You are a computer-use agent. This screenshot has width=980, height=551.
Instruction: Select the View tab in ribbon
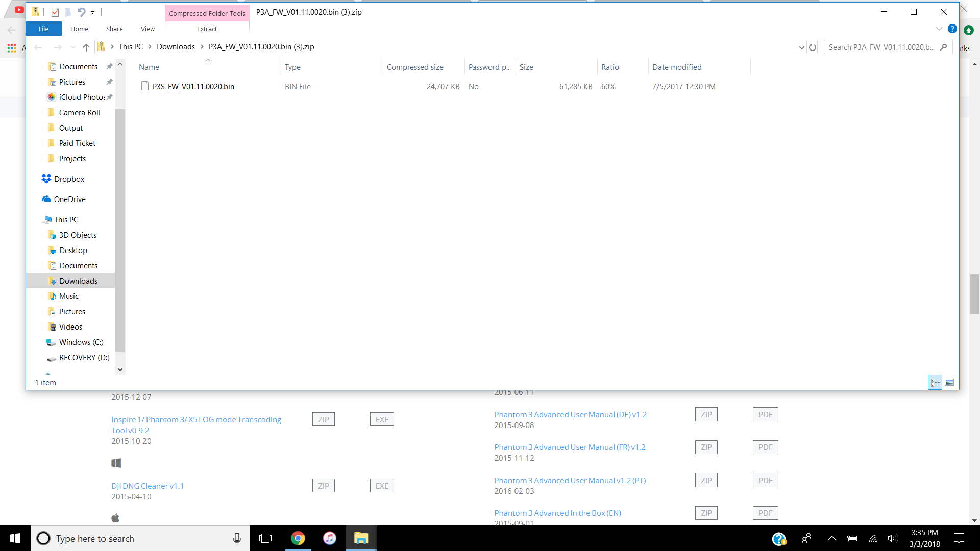pos(148,28)
